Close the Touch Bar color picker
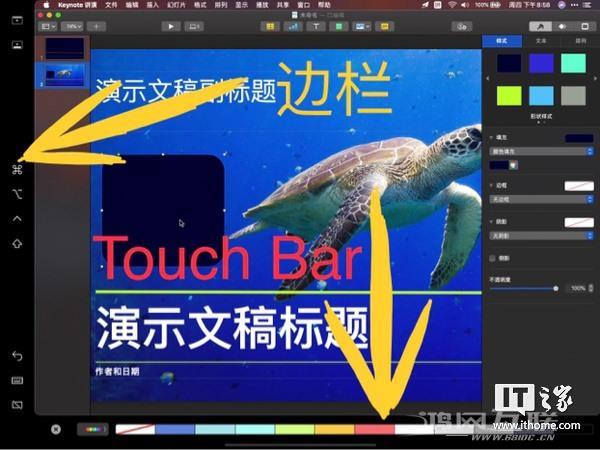Viewport: 600px width, 450px height. [x=56, y=429]
